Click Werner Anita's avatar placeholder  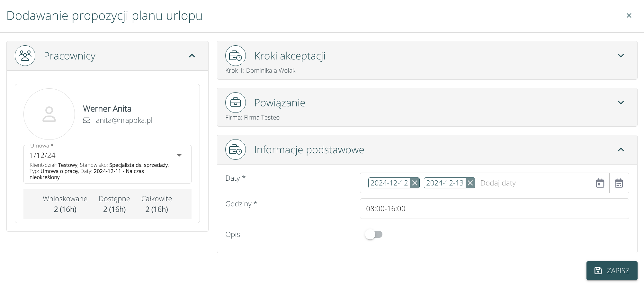point(49,114)
